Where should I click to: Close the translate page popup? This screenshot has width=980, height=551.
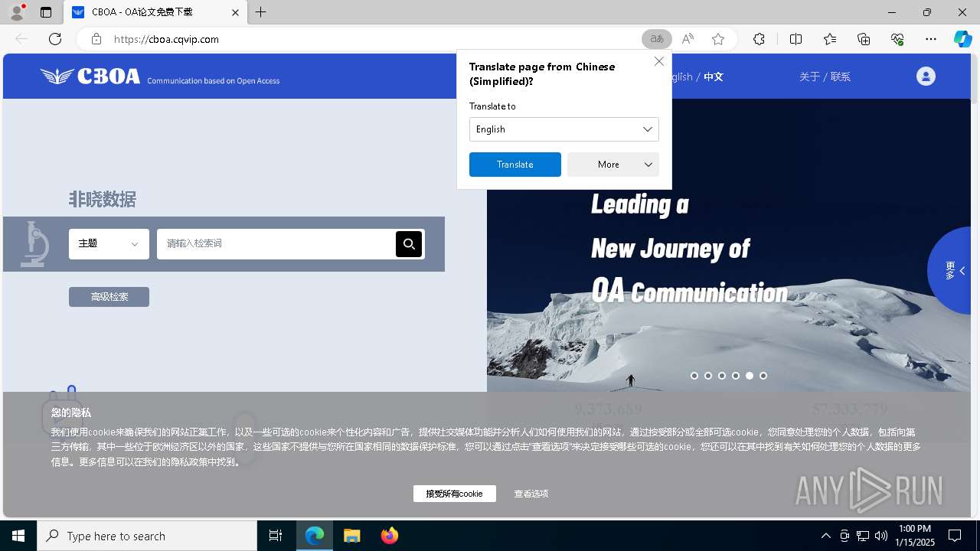659,61
